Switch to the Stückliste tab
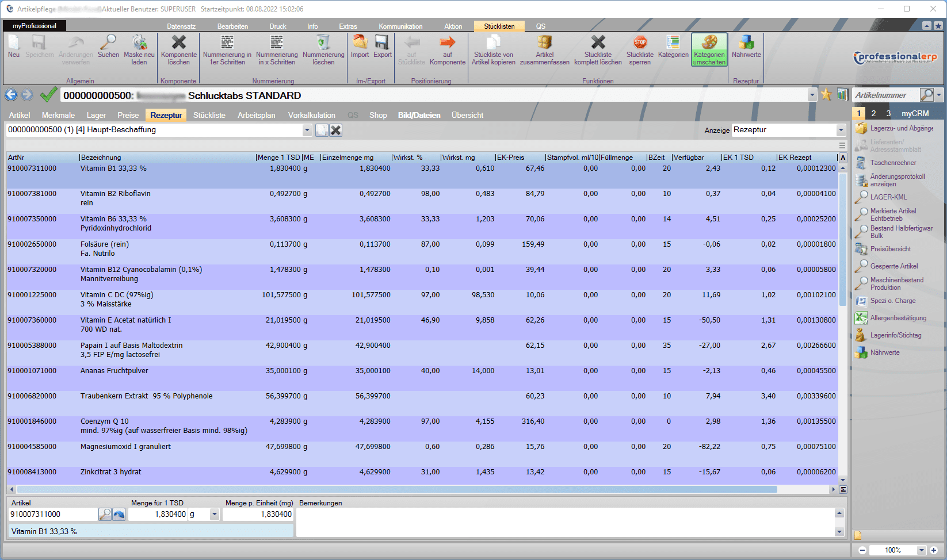Screen dimensions: 947x560 pyautogui.click(x=209, y=115)
